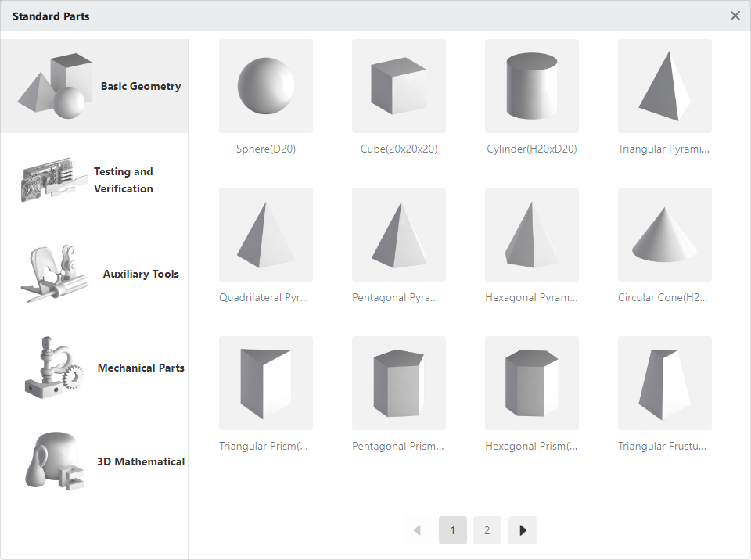Select the Sphere(D20) part thumbnail
The height and width of the screenshot is (560, 751).
266,86
